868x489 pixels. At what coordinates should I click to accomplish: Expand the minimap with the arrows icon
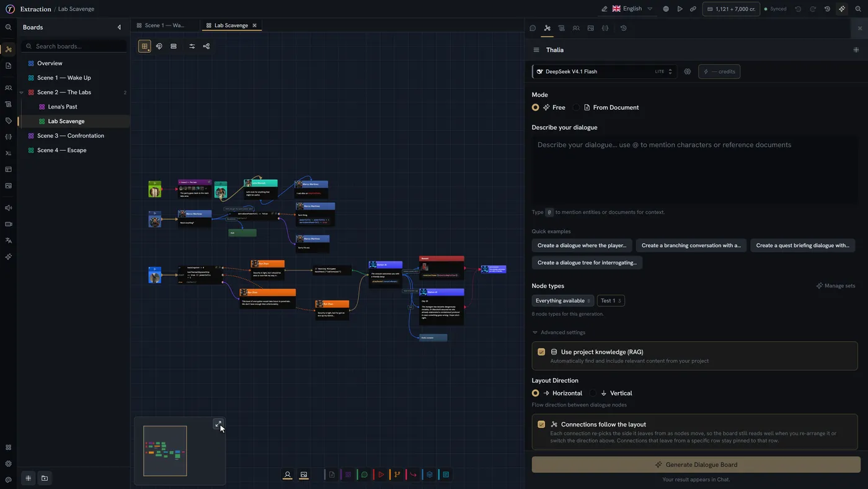point(218,424)
